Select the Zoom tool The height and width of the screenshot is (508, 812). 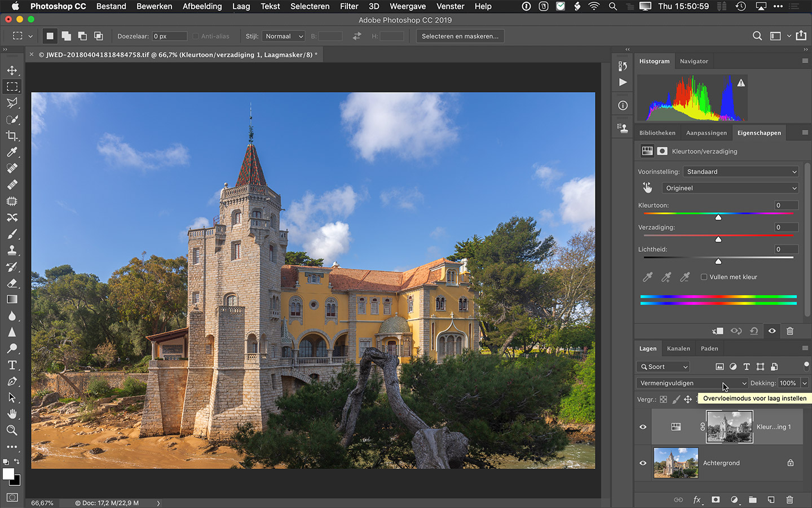point(12,430)
